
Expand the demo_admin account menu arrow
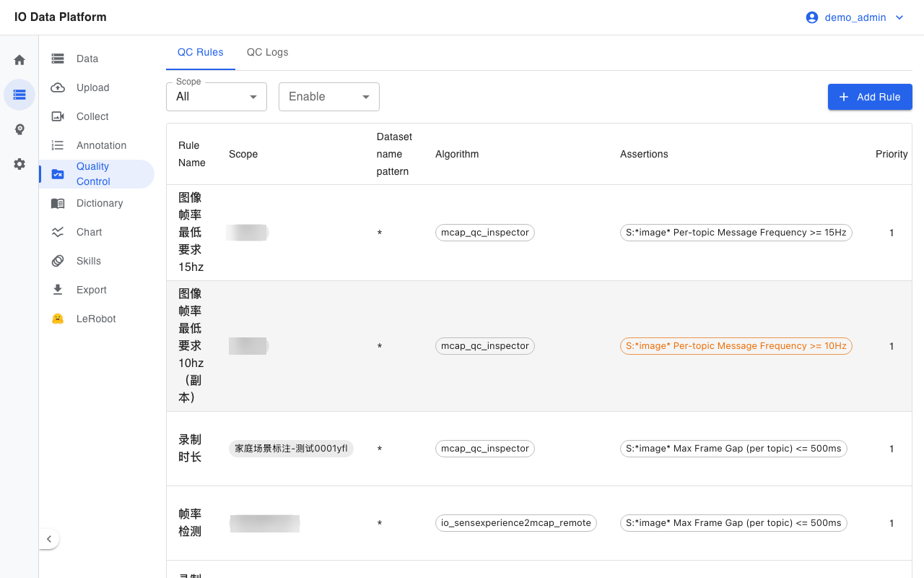tap(899, 17)
